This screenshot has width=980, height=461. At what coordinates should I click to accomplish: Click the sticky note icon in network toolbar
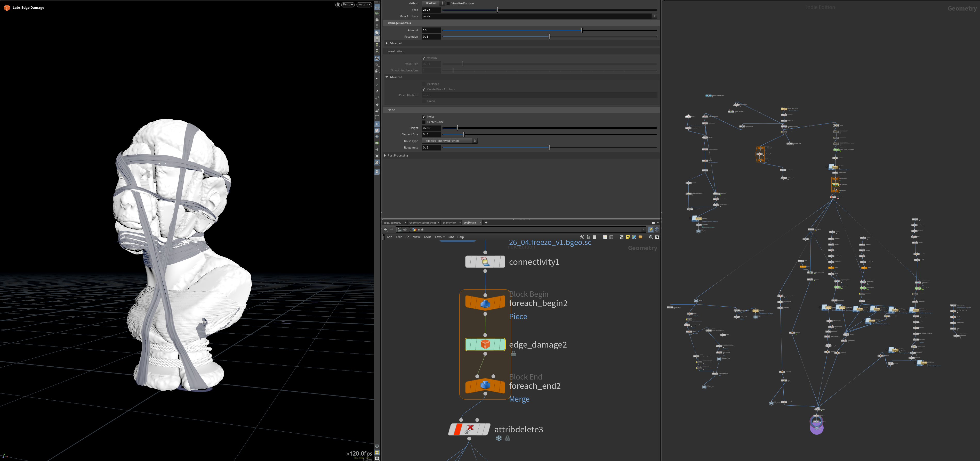click(x=628, y=237)
